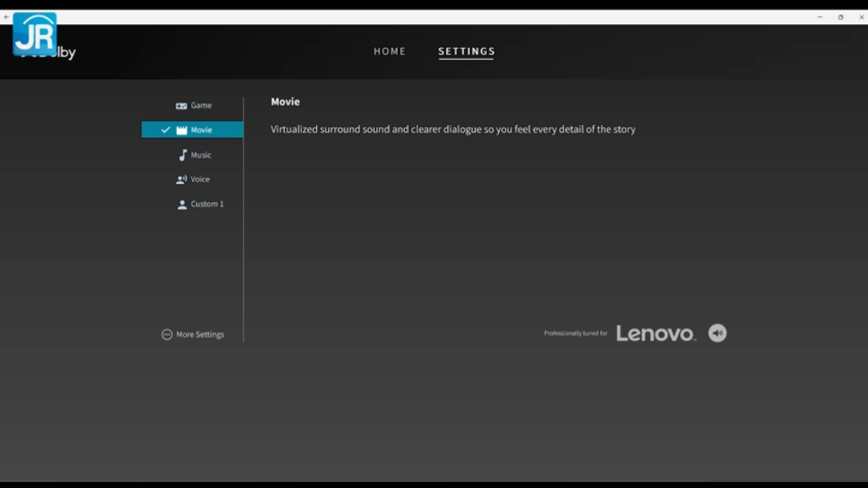The height and width of the screenshot is (488, 868).
Task: Open More Settings ellipsis icon
Action: pyautogui.click(x=167, y=334)
